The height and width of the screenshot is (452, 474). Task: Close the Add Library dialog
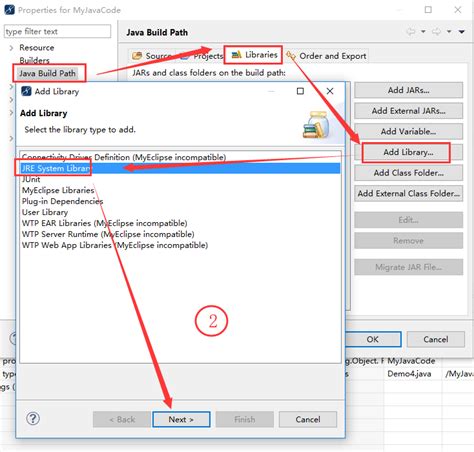(330, 91)
